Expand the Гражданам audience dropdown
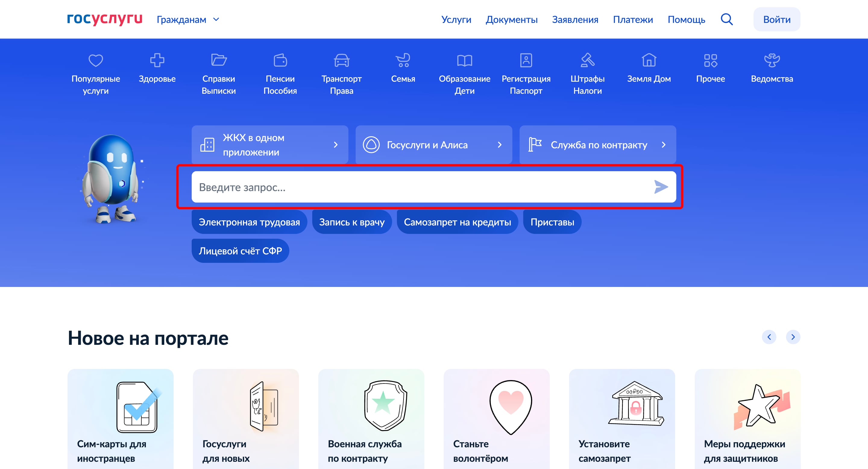Image resolution: width=868 pixels, height=469 pixels. click(188, 20)
